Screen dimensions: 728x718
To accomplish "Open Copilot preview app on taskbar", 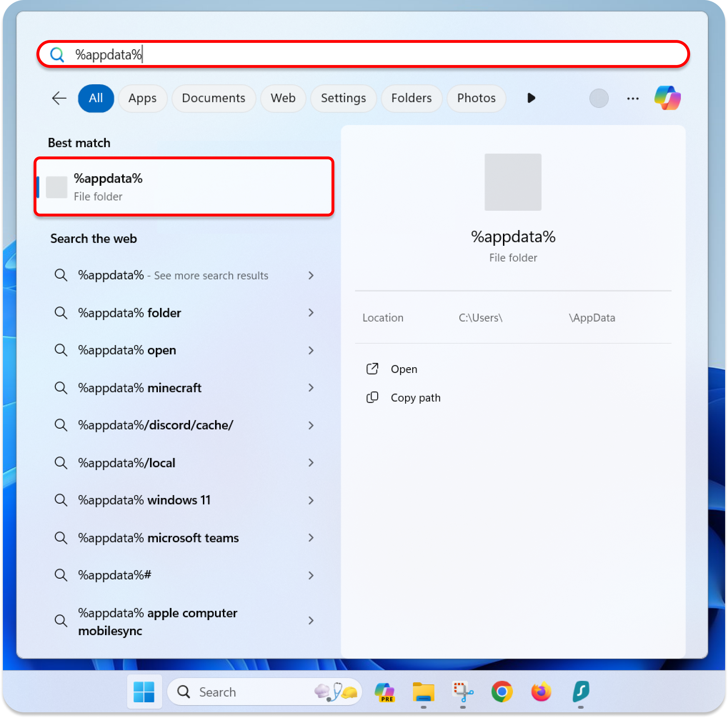I will [x=384, y=692].
